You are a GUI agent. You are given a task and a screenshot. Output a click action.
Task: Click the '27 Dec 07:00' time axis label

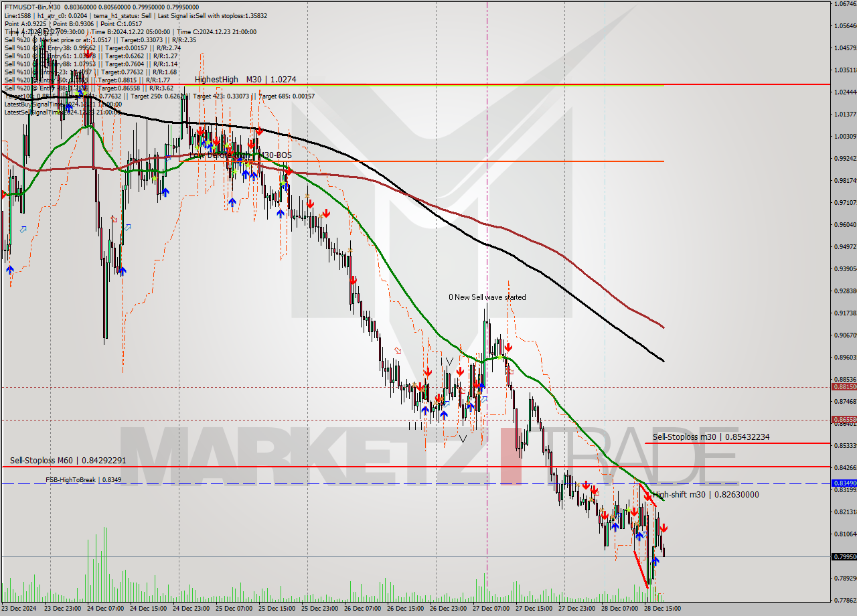(x=491, y=609)
